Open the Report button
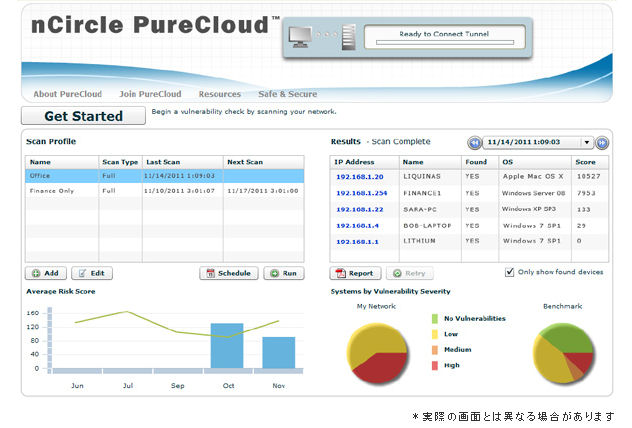Image resolution: width=632 pixels, height=428 pixels. pos(355,273)
